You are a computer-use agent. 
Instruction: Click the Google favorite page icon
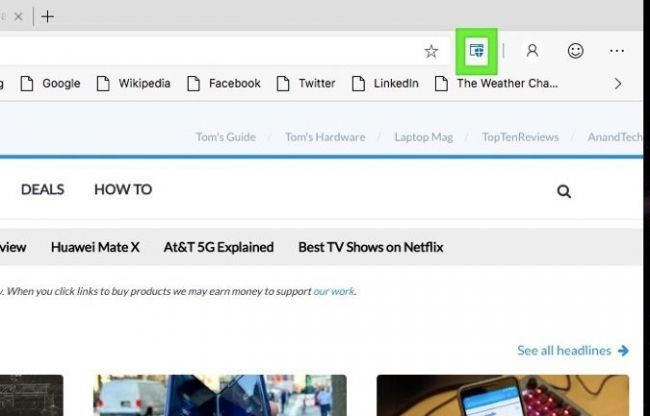[27, 83]
